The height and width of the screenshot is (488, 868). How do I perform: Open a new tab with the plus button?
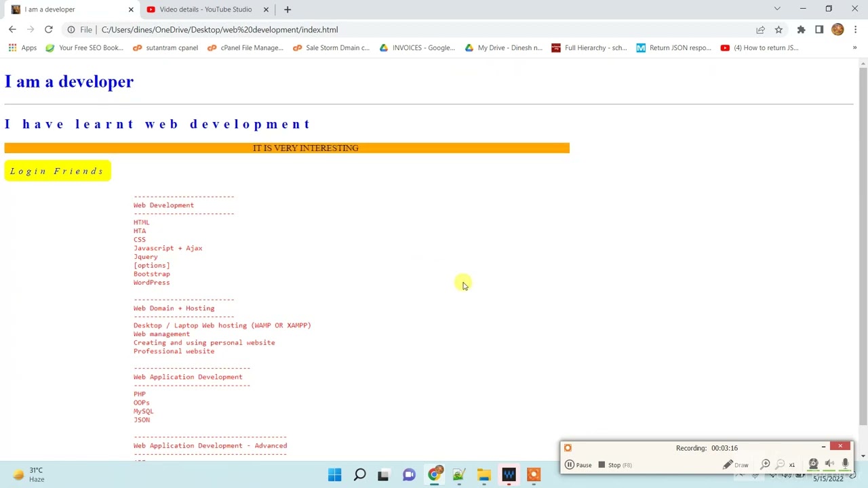[288, 9]
